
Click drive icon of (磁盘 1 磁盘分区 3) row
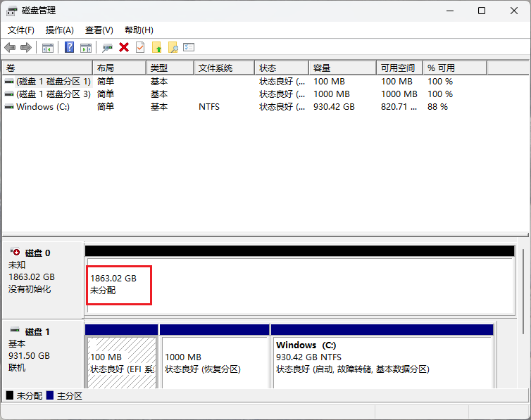pos(9,94)
